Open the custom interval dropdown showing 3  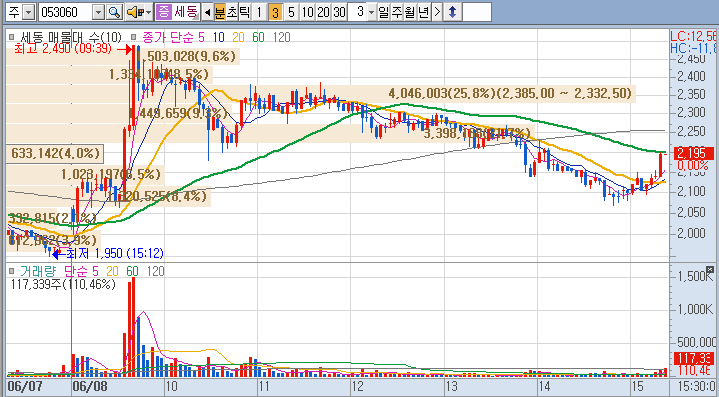coord(371,12)
